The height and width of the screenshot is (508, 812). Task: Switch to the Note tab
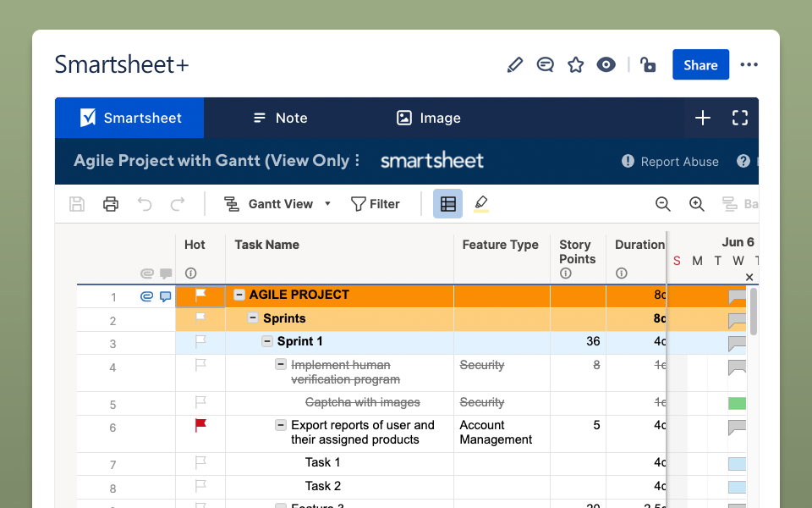280,118
